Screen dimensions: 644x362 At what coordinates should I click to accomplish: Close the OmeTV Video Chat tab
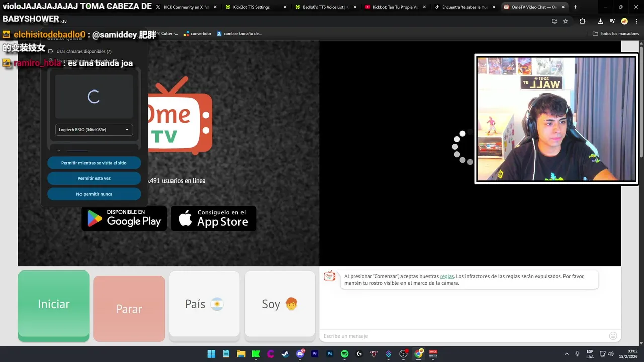coord(563,7)
